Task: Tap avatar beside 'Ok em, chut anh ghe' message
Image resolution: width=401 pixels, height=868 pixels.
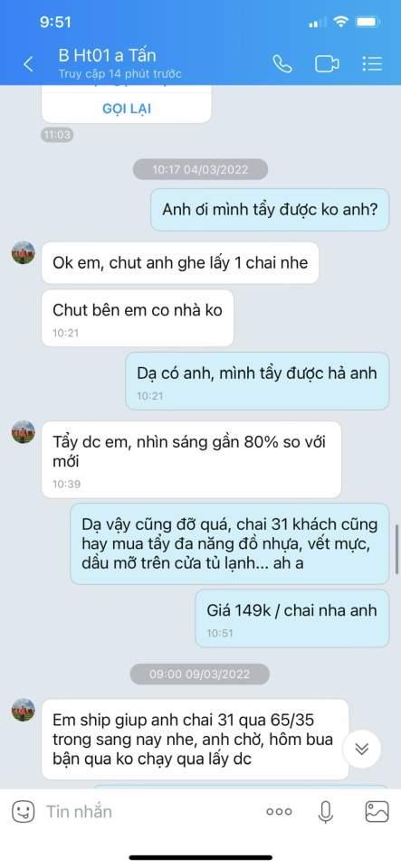Action: pos(24,252)
